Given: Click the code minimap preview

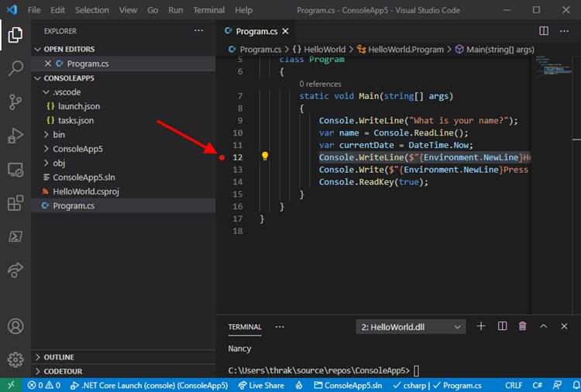Looking at the screenshot, I should click(x=553, y=66).
